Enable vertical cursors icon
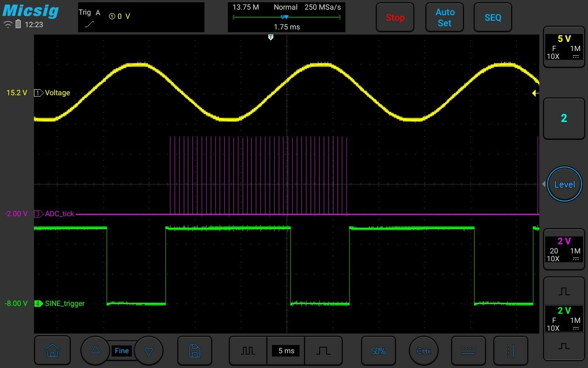This screenshot has width=588, height=368. [x=510, y=351]
